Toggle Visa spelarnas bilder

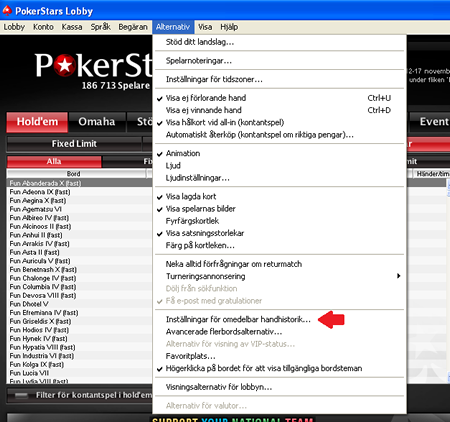pos(279,209)
